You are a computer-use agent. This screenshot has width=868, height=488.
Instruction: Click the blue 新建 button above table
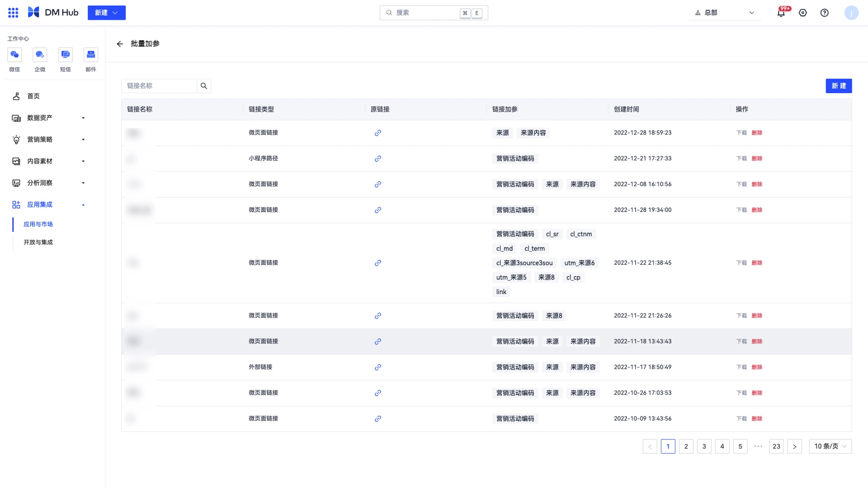pos(839,86)
